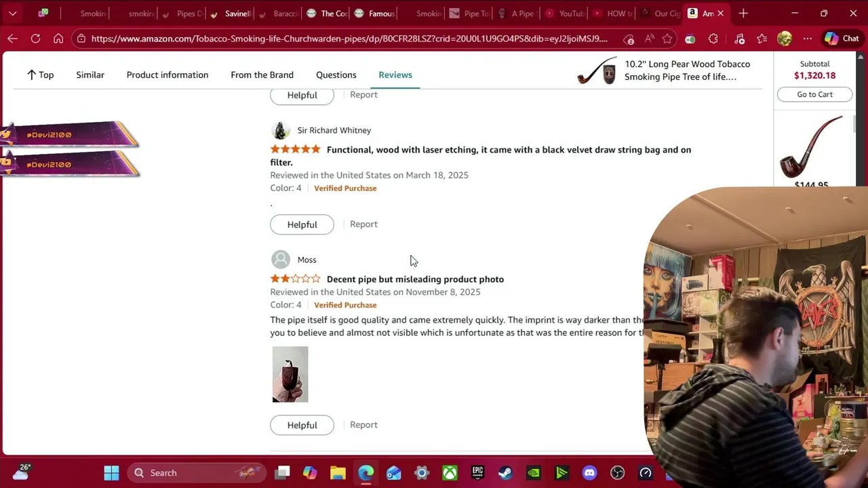
Task: Switch to the Pipe To tab
Action: click(x=469, y=14)
